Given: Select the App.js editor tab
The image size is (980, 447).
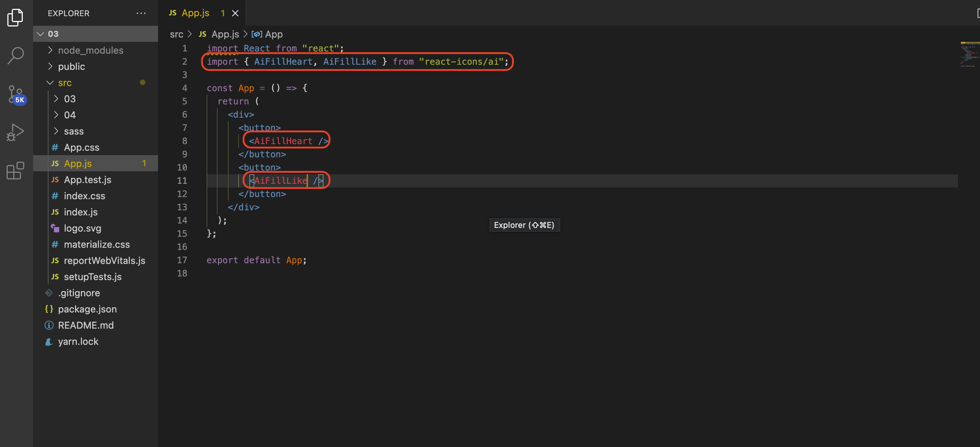Looking at the screenshot, I should [x=195, y=13].
